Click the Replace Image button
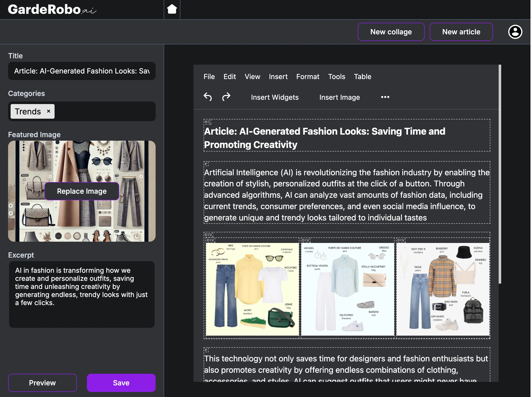Viewport: 532px width, 397px height. [x=82, y=191]
